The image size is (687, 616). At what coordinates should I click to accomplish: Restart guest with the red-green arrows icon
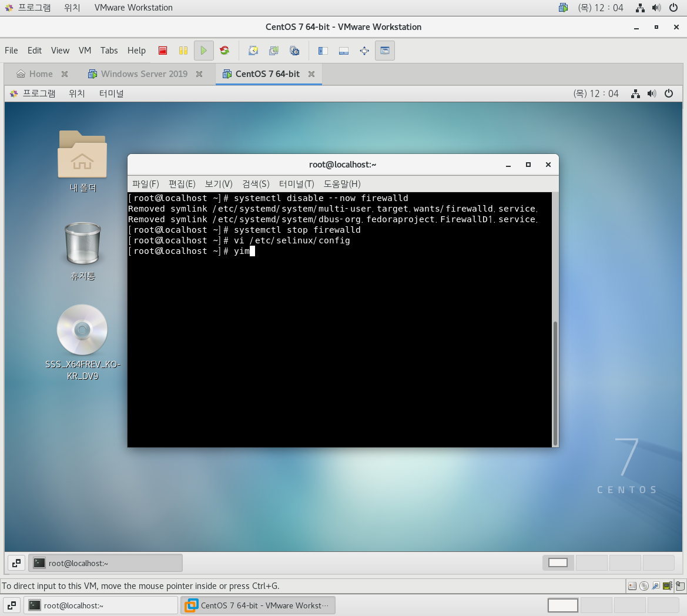tap(224, 51)
